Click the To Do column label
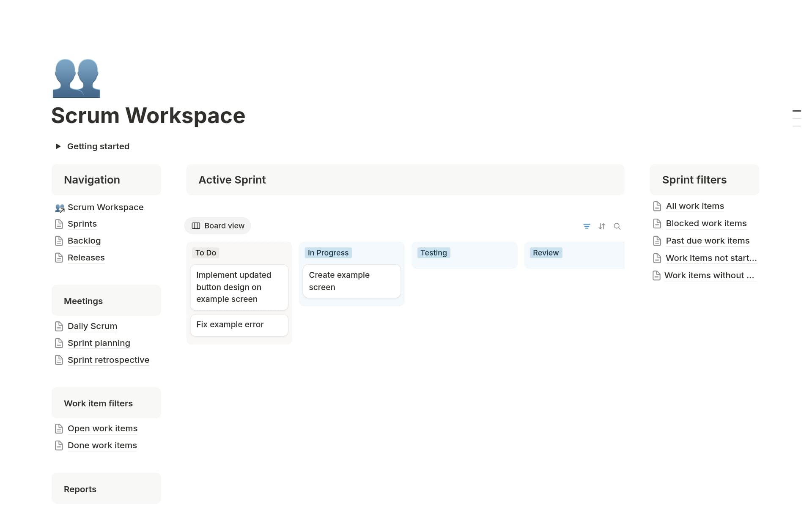This screenshot has width=812, height=507. click(206, 252)
